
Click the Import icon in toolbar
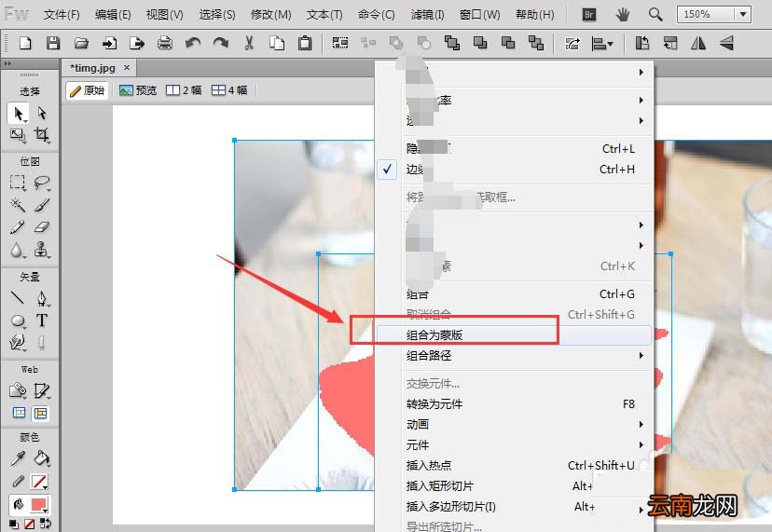[109, 43]
